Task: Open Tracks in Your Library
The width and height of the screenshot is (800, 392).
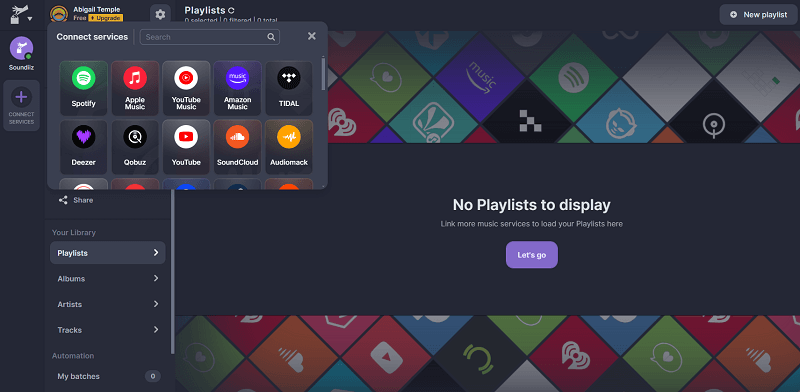Action: [x=108, y=330]
